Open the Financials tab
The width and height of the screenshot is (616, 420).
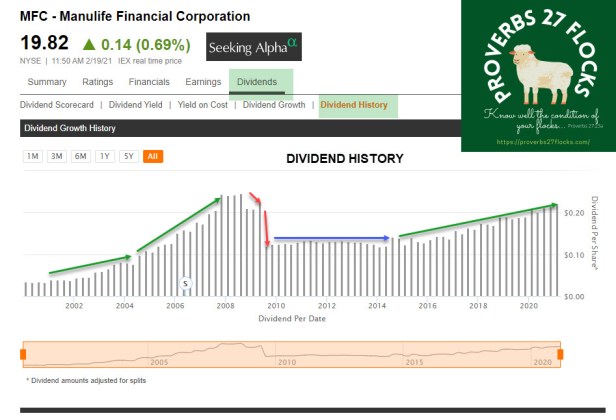[x=149, y=82]
